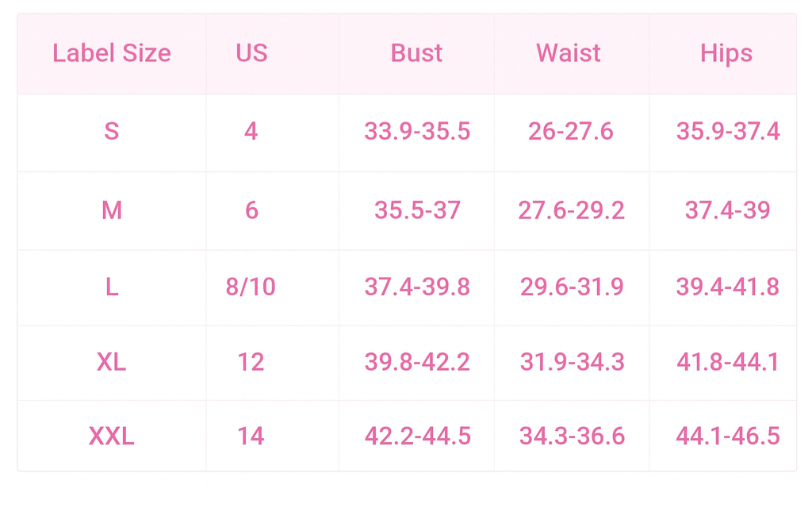Screen dimensions: 812x527
Task: Select bust measurement 35.5-37
Action: (x=417, y=210)
